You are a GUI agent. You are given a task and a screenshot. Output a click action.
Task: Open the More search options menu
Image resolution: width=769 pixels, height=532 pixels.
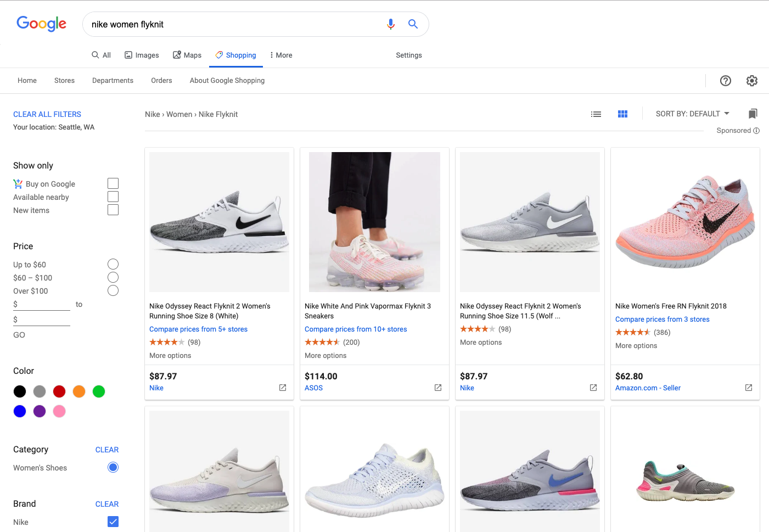click(x=280, y=55)
